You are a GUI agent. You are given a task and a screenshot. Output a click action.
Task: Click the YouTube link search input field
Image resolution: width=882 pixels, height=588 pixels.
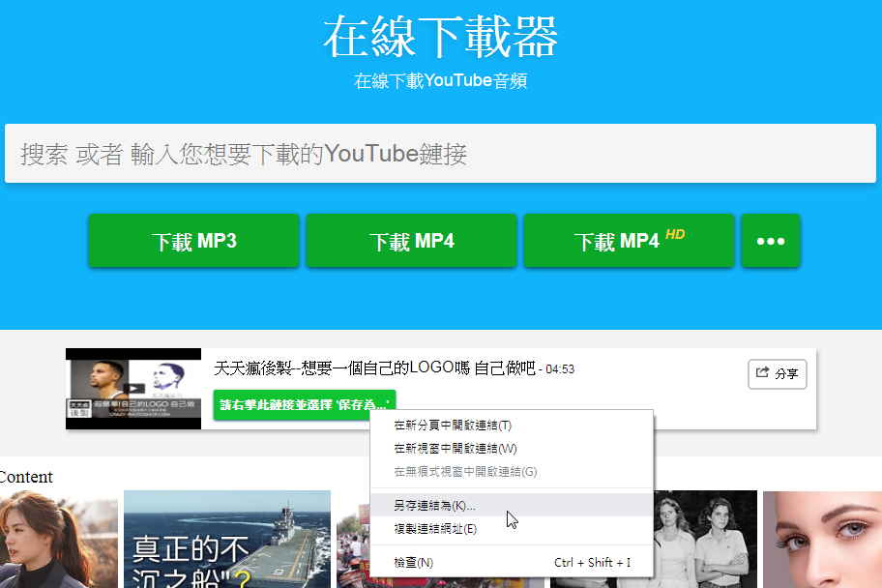(x=440, y=153)
